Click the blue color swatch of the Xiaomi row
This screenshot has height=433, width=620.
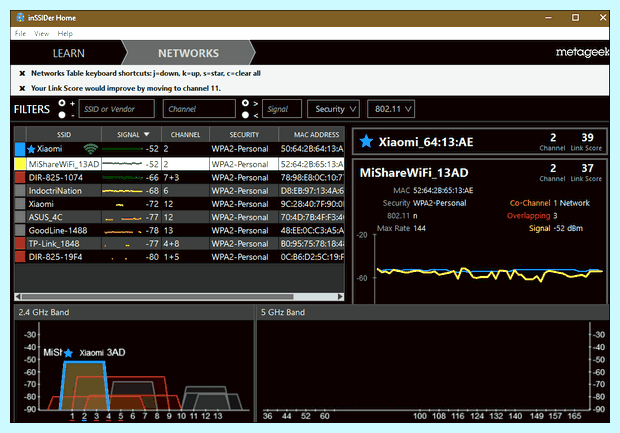(20, 149)
